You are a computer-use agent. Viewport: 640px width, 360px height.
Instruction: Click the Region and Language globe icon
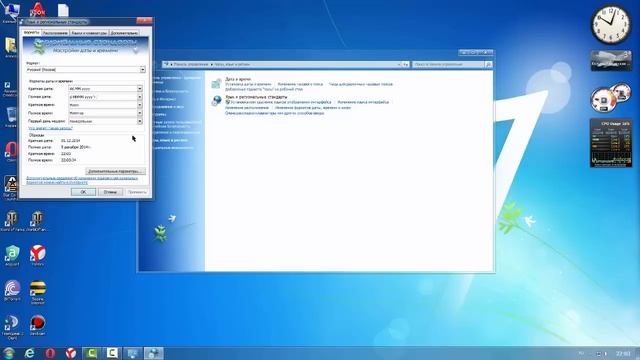coord(216,100)
